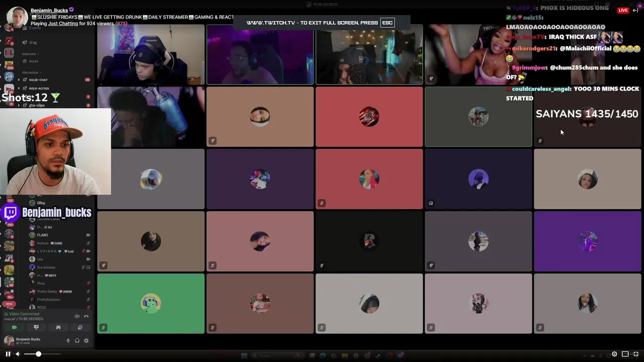Viewport: 644px width, 362px height.
Task: Select Prettyboylyons in participant list
Action: point(48,299)
